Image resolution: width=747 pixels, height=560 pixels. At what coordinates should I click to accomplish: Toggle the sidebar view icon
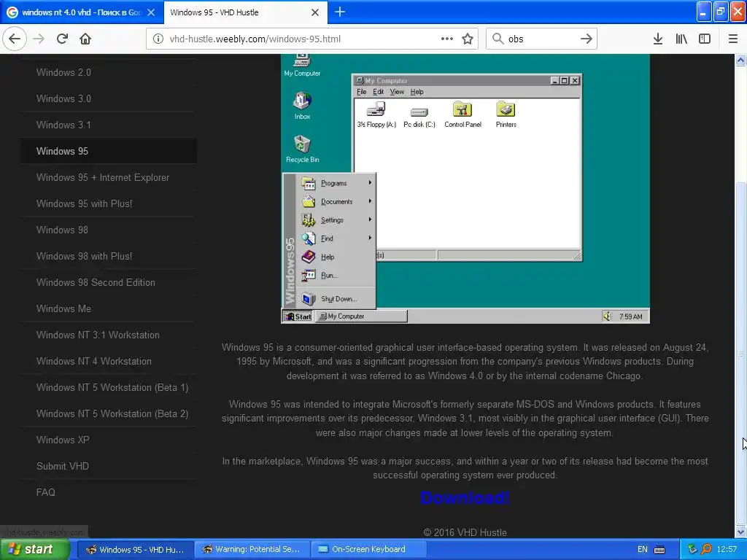tap(705, 39)
